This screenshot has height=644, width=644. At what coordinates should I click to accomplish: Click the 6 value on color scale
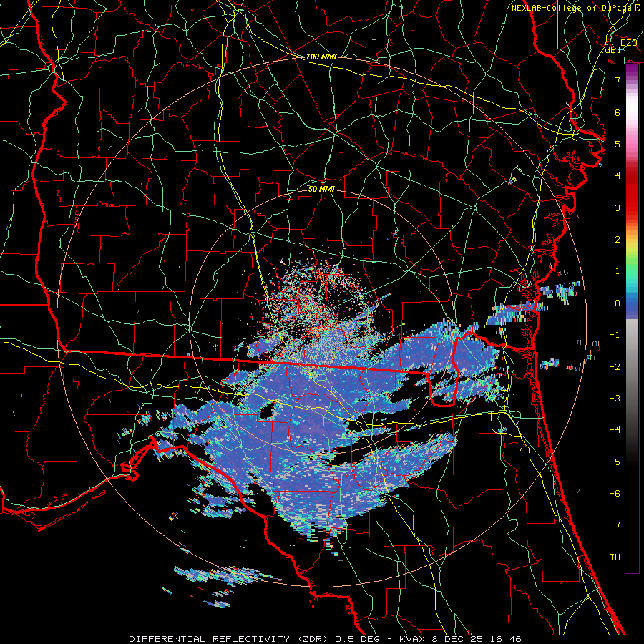click(618, 112)
